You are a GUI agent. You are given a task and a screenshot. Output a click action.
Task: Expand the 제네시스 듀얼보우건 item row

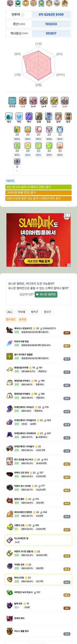click(38, 330)
